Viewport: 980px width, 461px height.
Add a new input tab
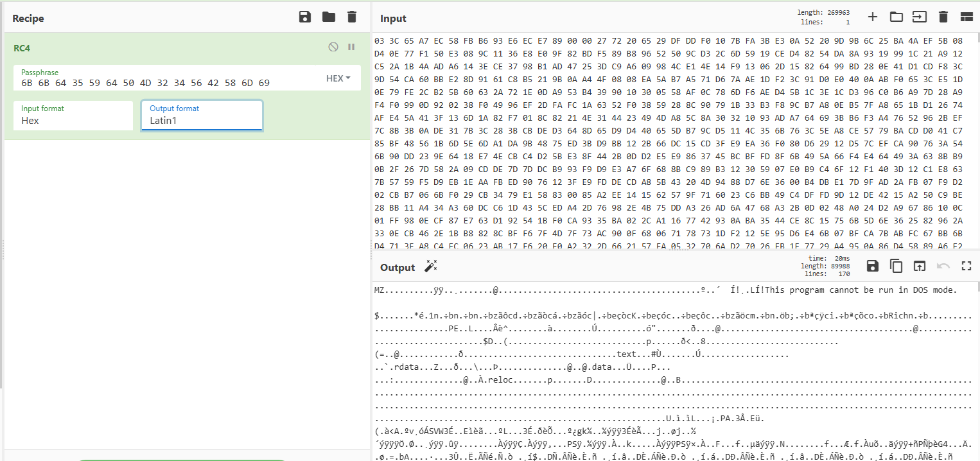coord(872,17)
